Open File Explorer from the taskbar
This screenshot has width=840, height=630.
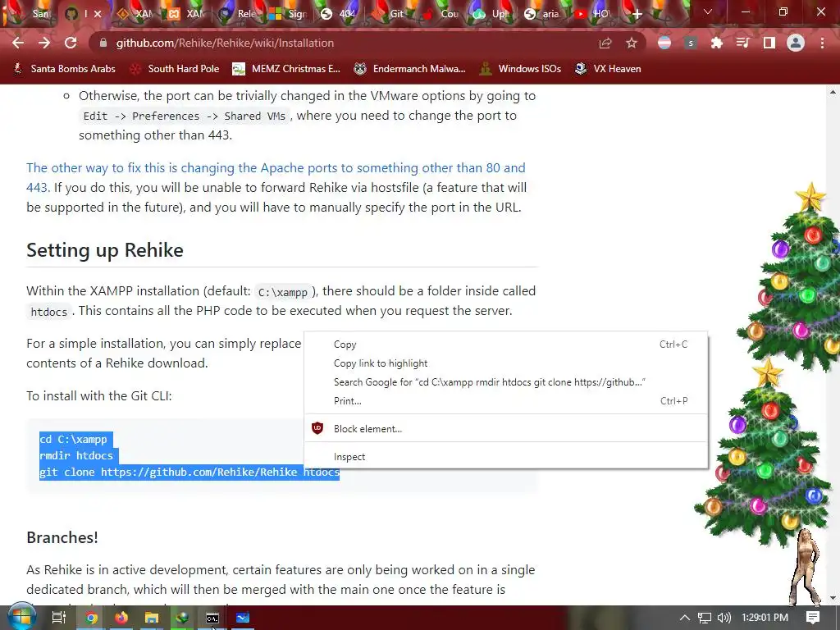click(152, 618)
